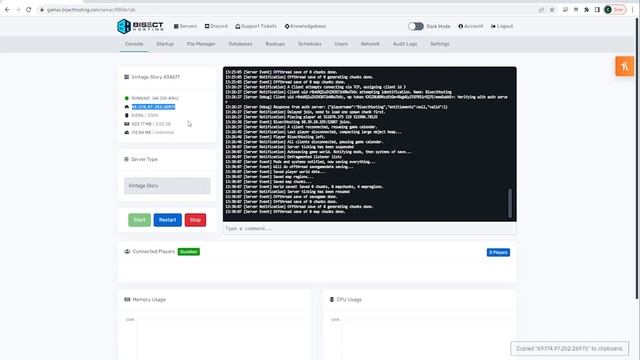Click the RUNNING uptime status text
Image resolution: width=640 pixels, height=360 pixels.
click(x=155, y=98)
